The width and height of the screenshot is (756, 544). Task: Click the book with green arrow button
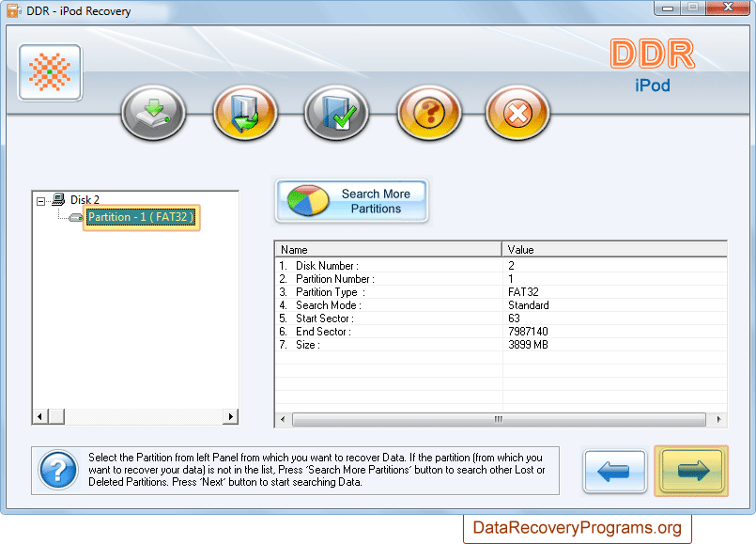(245, 114)
